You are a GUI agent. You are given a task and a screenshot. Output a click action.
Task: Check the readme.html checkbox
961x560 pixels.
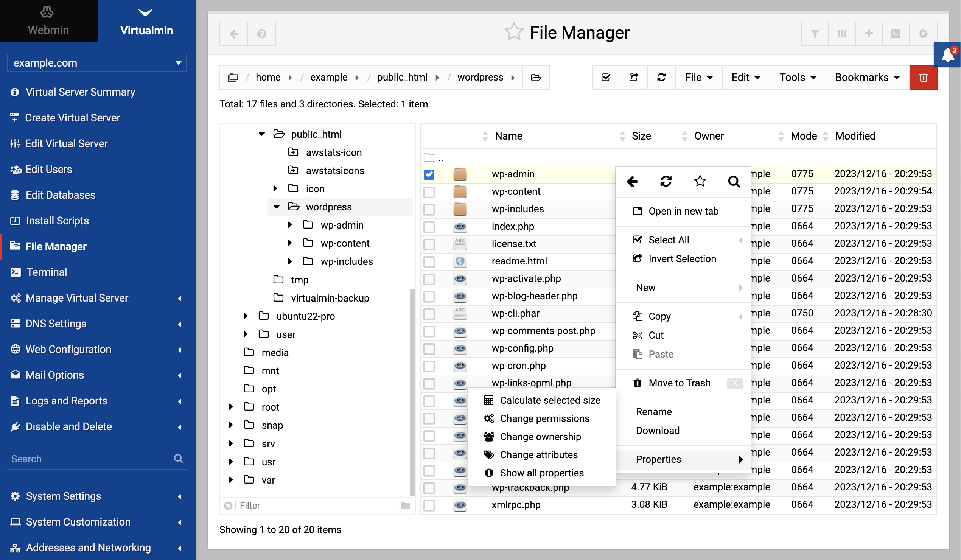(429, 261)
